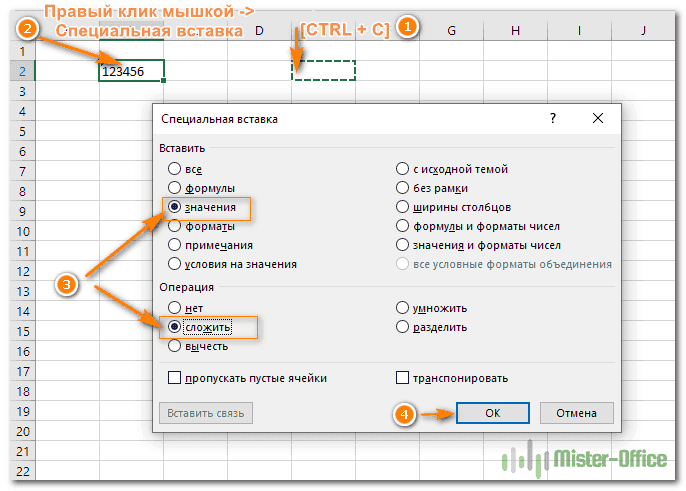Choose 'примечания' paste option
Screen dimensions: 686x491
click(x=176, y=245)
